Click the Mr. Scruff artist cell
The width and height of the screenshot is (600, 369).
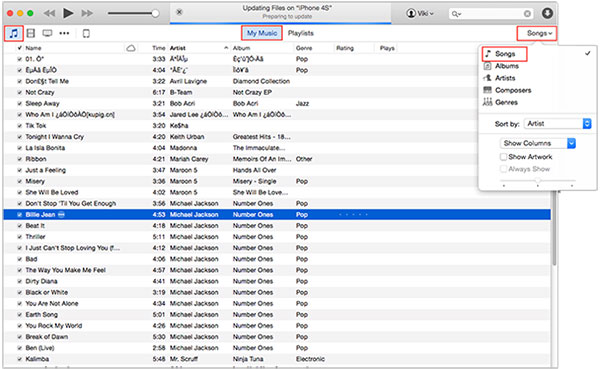(x=184, y=359)
